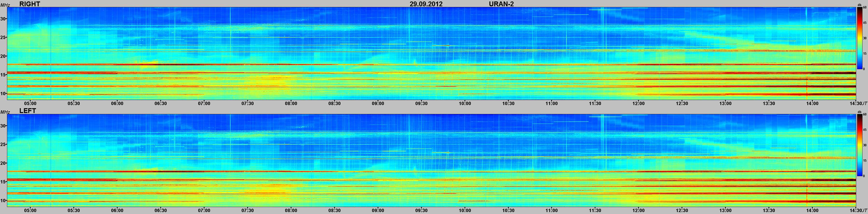Click the "08:30" time label under the RIGHT panel
868x214 pixels.
click(335, 104)
